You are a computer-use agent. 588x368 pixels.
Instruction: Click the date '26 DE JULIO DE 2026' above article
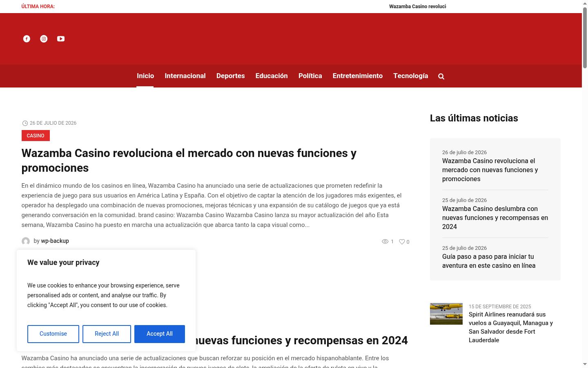click(53, 123)
